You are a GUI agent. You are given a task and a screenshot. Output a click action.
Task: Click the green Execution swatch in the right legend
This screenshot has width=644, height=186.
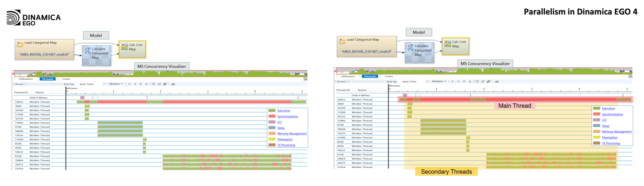click(x=596, y=108)
